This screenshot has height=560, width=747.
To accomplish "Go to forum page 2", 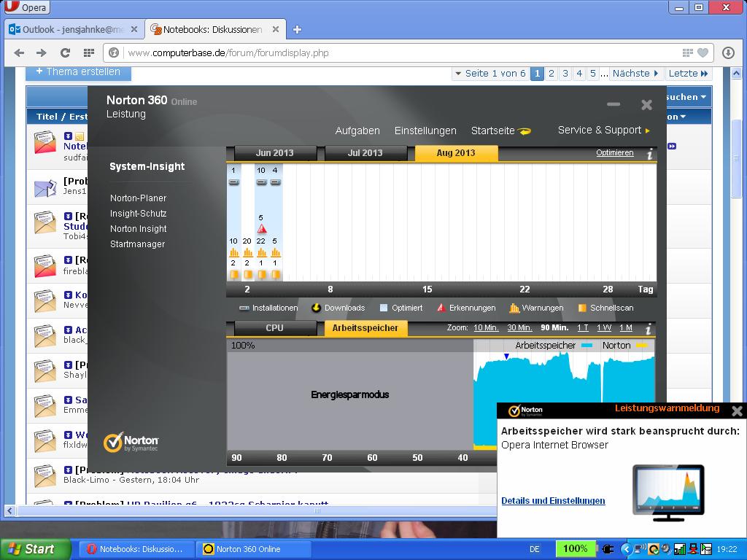I will 551,74.
